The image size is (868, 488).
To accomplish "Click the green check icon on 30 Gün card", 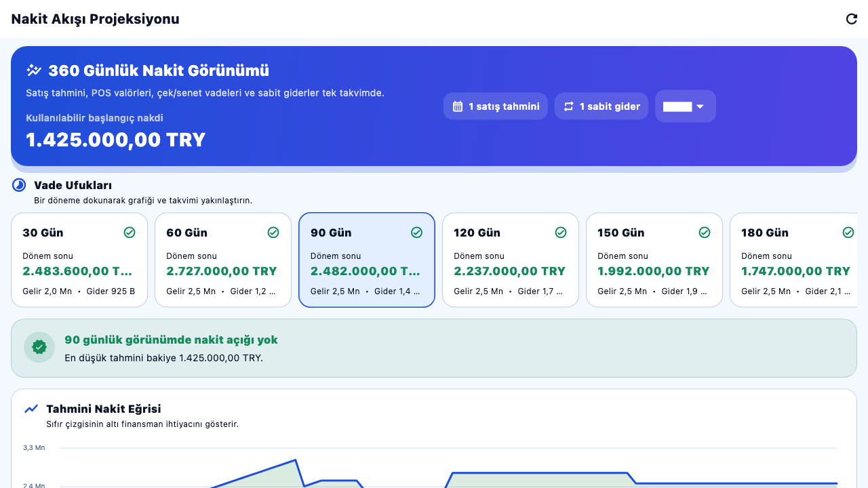I will (130, 232).
